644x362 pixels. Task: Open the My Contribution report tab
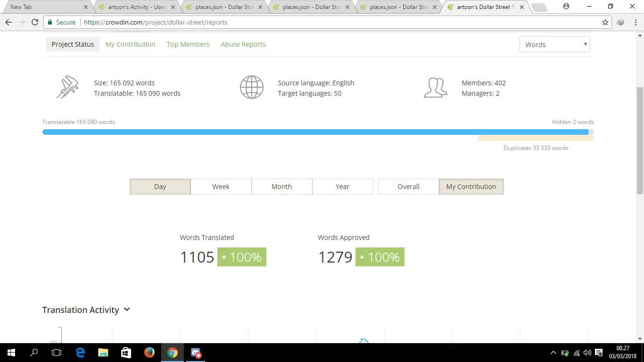(130, 44)
